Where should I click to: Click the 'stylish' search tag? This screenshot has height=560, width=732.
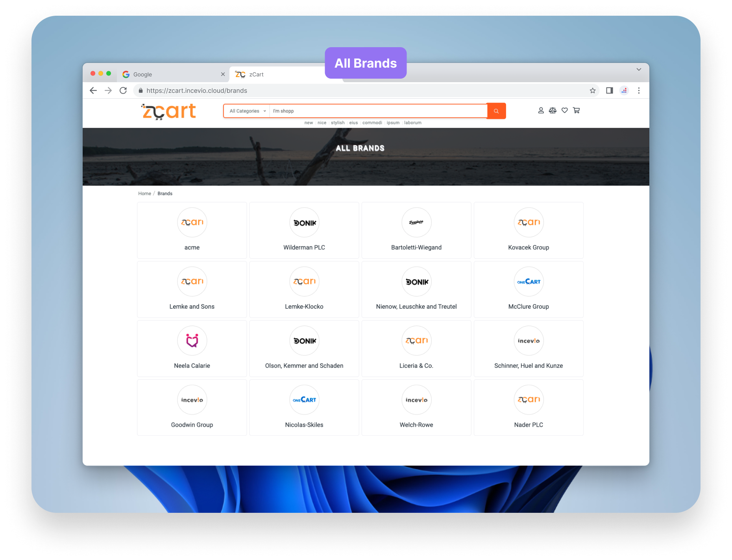337,123
